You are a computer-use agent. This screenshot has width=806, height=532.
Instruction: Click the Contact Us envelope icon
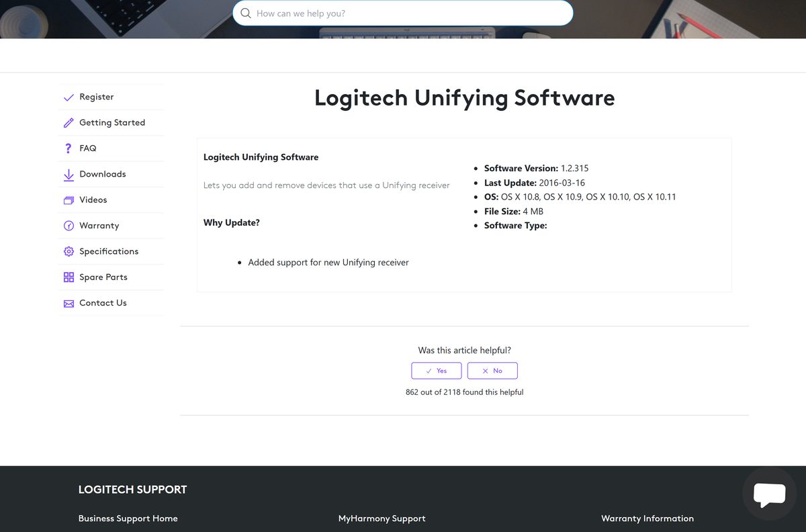coord(69,304)
